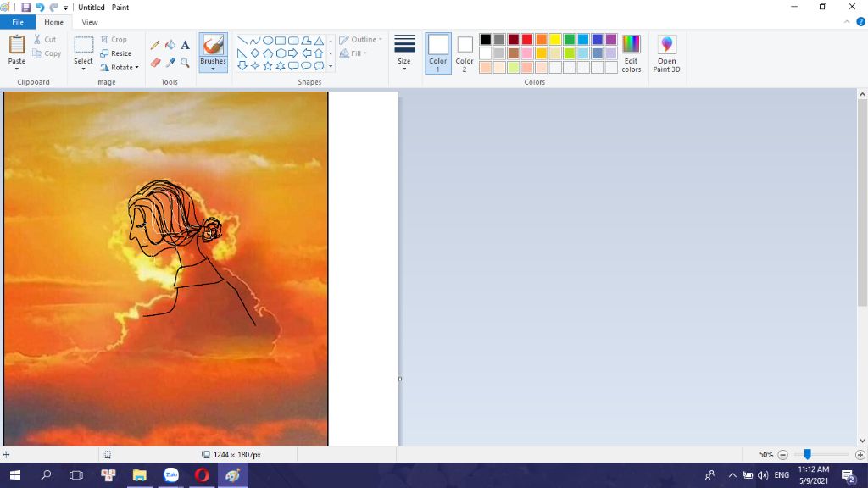Pick the red color swatch
868x488 pixels.
527,40
